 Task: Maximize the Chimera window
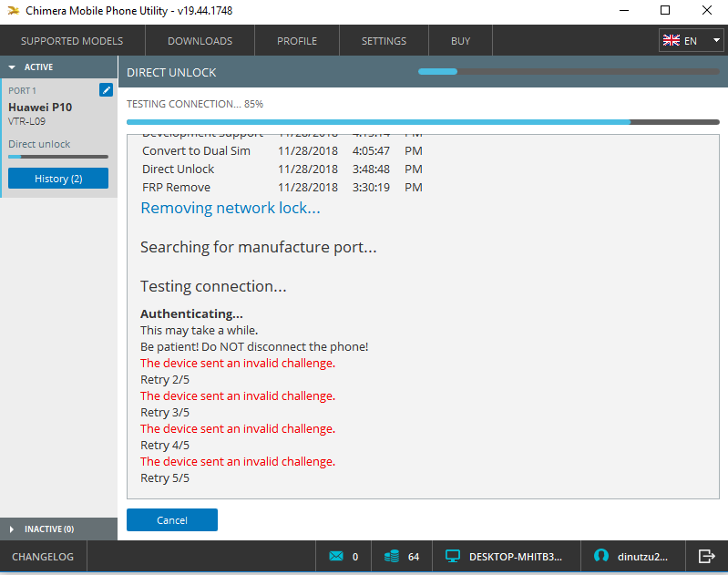click(665, 10)
